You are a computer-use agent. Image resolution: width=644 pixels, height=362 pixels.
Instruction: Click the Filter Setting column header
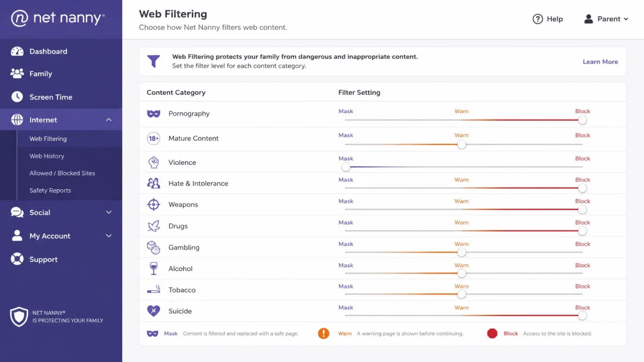359,92
